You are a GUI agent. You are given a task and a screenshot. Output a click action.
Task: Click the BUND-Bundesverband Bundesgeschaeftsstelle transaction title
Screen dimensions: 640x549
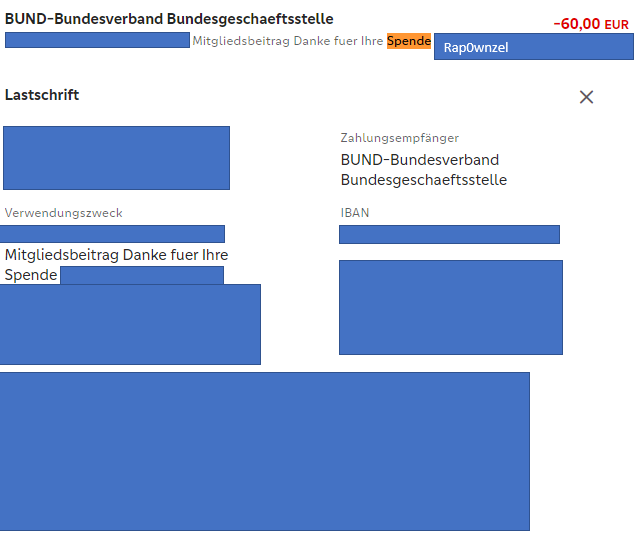coord(169,19)
